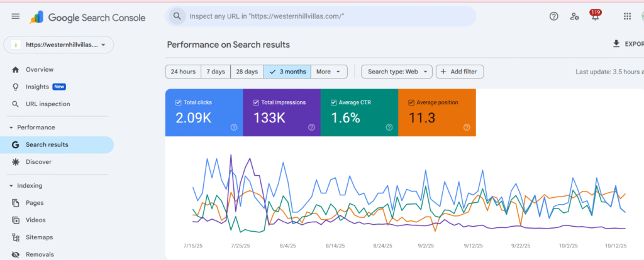
Task: Open the Search type: Web dropdown
Action: tap(397, 72)
